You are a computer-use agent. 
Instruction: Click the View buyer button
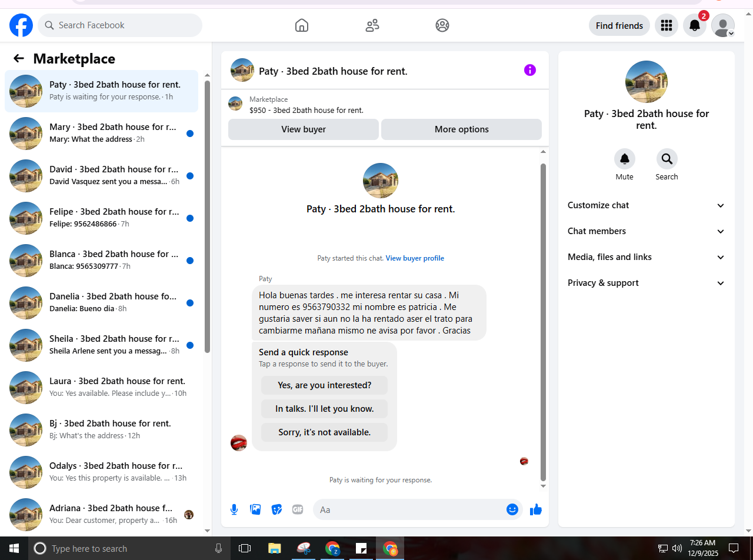(304, 129)
